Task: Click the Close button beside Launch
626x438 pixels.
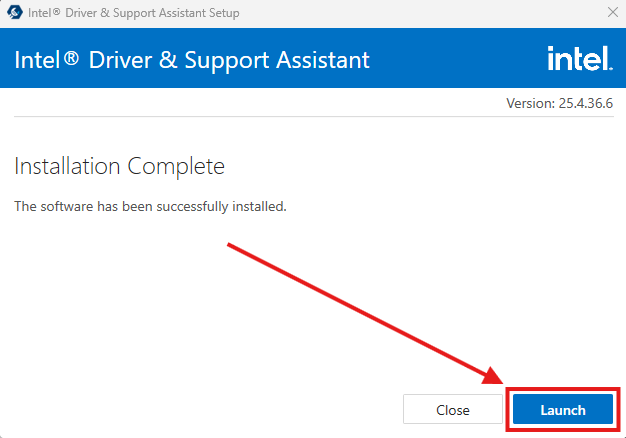Action: 453,409
